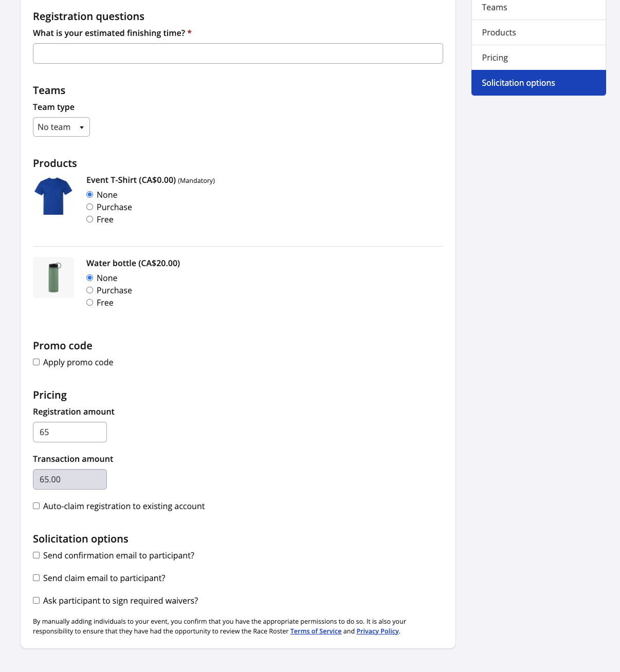Open the Terms of Service link
Screen dimensions: 620x672
pyautogui.click(x=316, y=631)
